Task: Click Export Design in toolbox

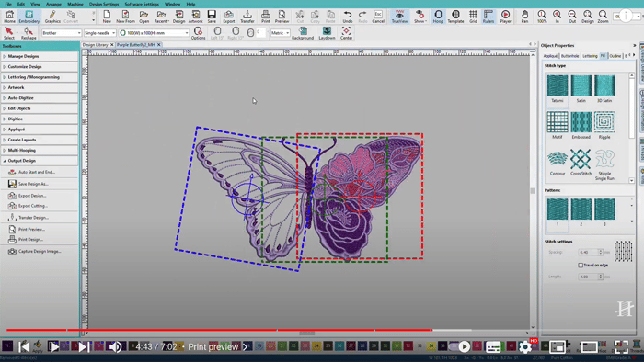Action: pyautogui.click(x=32, y=196)
